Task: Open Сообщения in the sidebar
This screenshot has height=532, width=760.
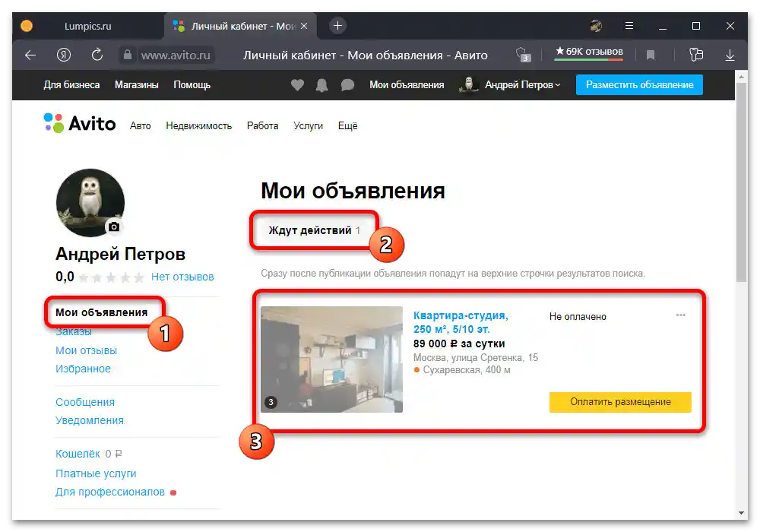Action: (x=85, y=402)
